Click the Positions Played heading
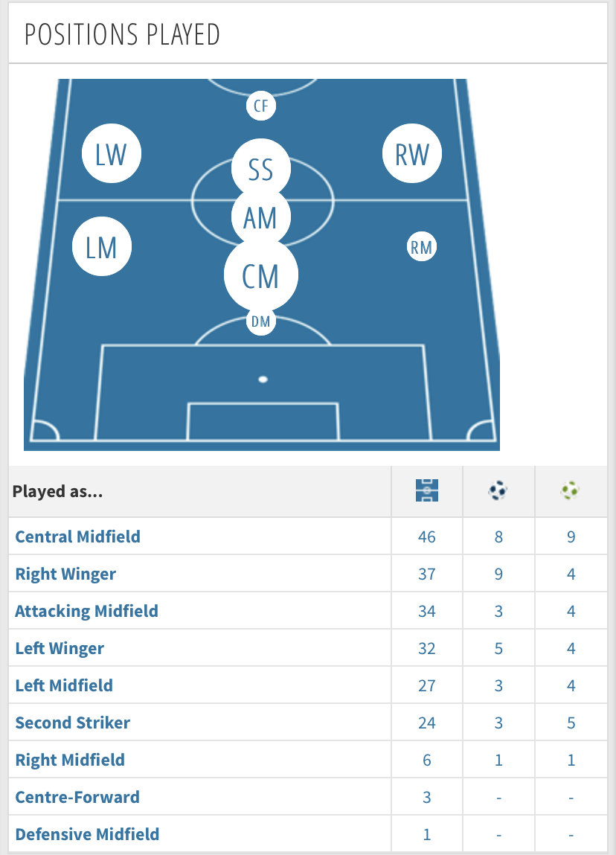The width and height of the screenshot is (616, 855). (122, 35)
